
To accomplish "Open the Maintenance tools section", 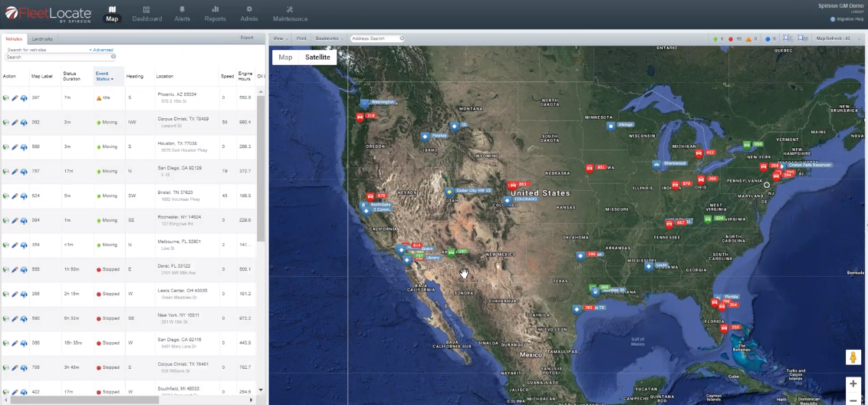I will pyautogui.click(x=290, y=14).
